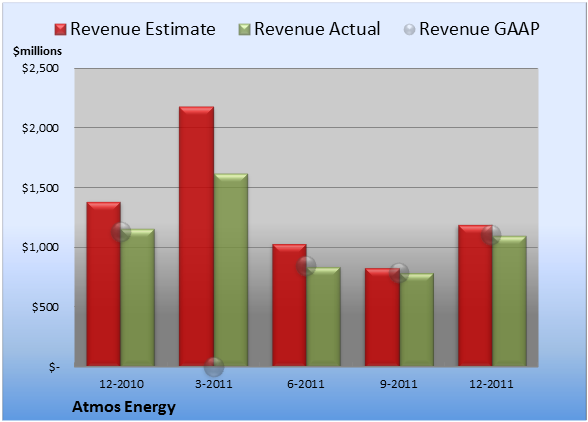588x422 pixels.
Task: Select the green actual bar for 6-2011
Action: pos(323,317)
